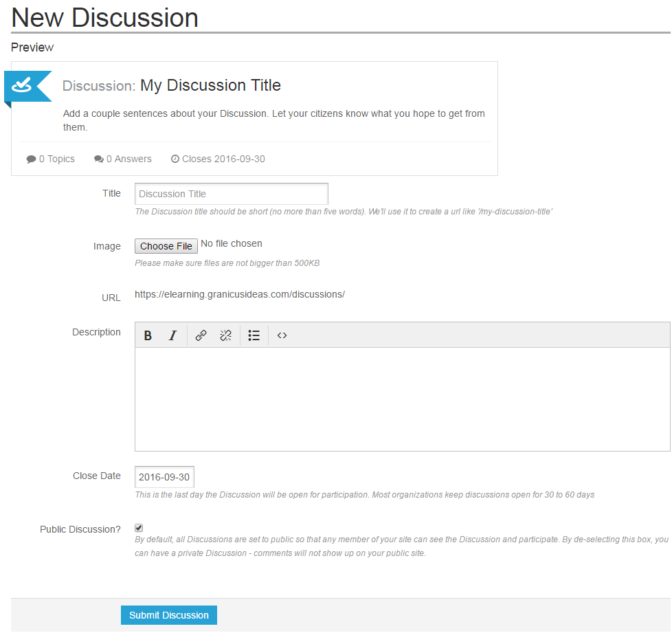Click the Choose File button for image
Viewport: 672px width, 633px height.
pos(166,246)
